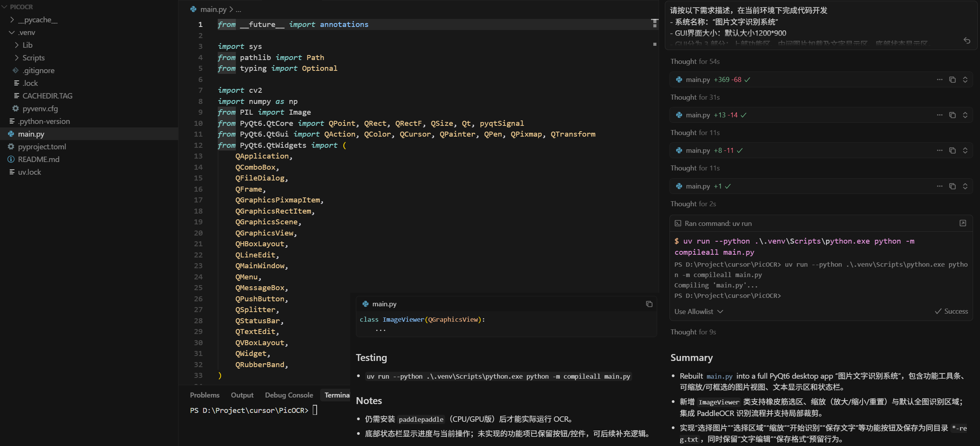This screenshot has height=446, width=980.
Task: Copy the ImageViewer code snippet
Action: 649,304
